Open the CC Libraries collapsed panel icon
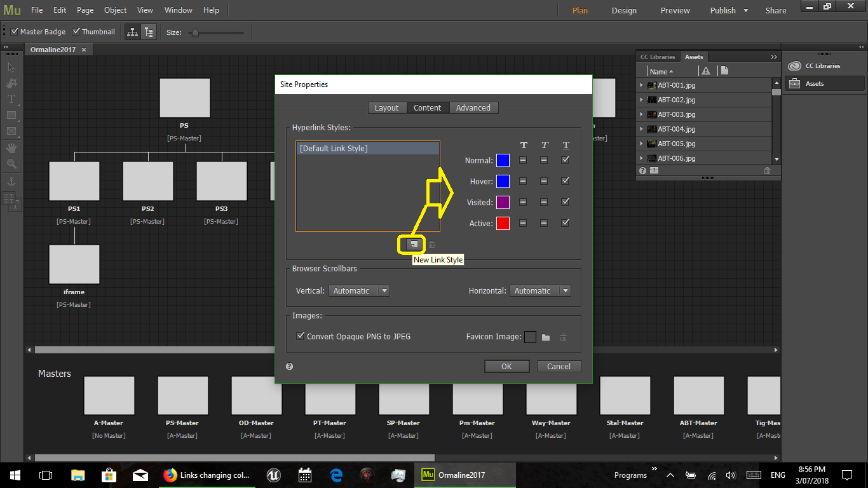This screenshot has width=868, height=488. click(x=794, y=66)
